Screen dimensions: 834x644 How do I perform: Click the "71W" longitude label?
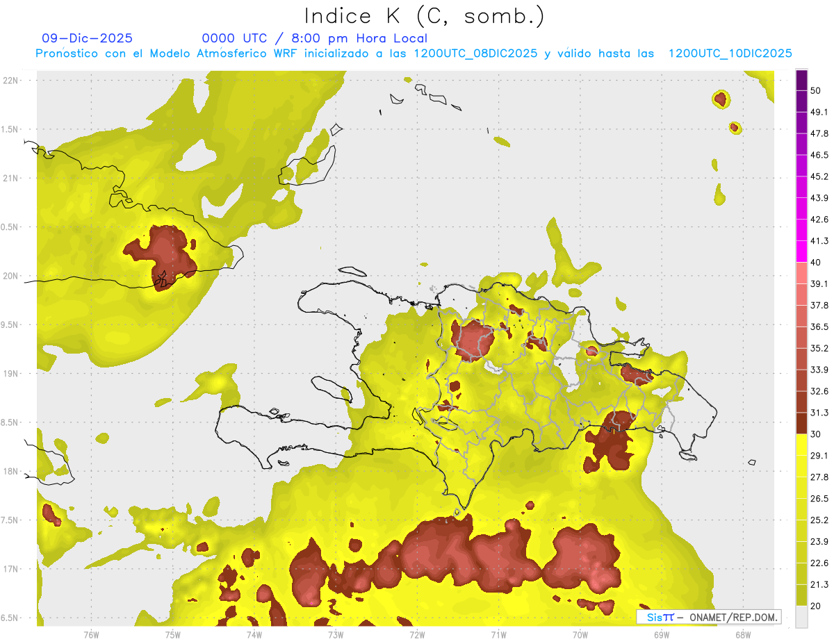[498, 634]
